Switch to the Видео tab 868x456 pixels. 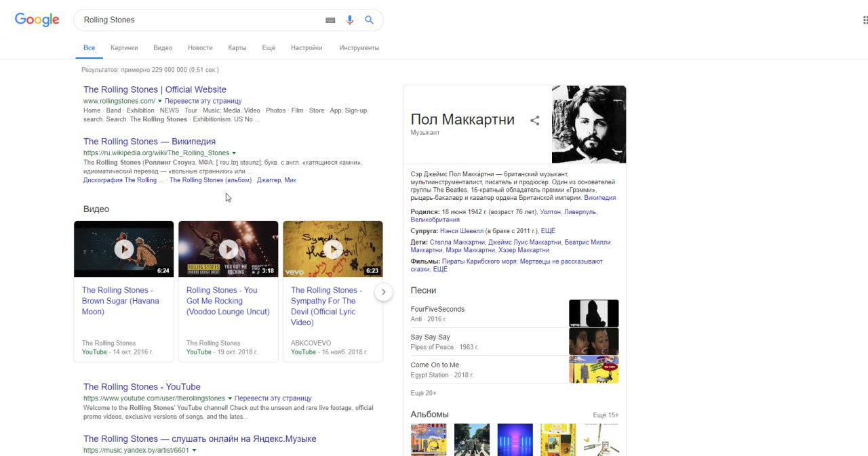[163, 48]
